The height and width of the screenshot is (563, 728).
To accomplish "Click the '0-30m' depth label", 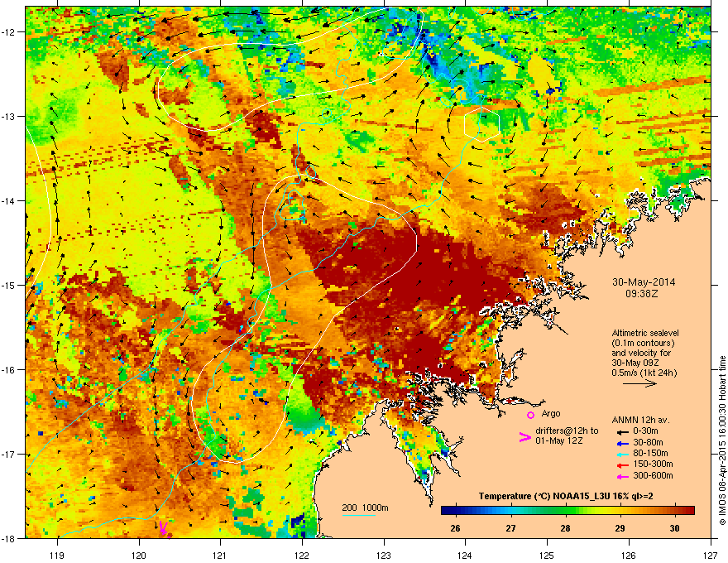I will (646, 431).
